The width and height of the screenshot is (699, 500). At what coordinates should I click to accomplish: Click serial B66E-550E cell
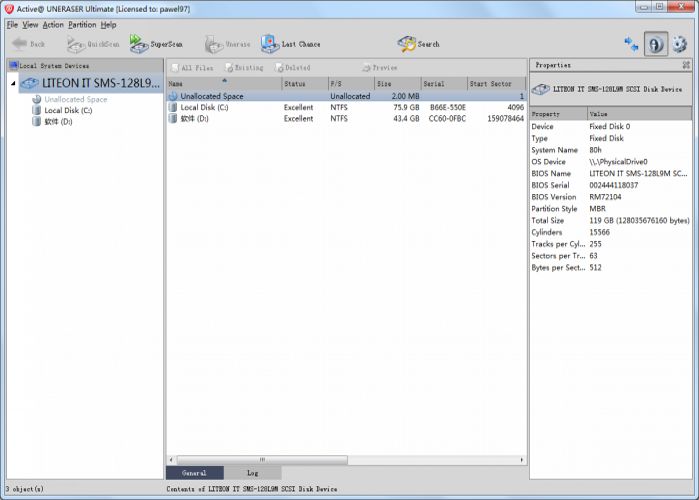(448, 107)
